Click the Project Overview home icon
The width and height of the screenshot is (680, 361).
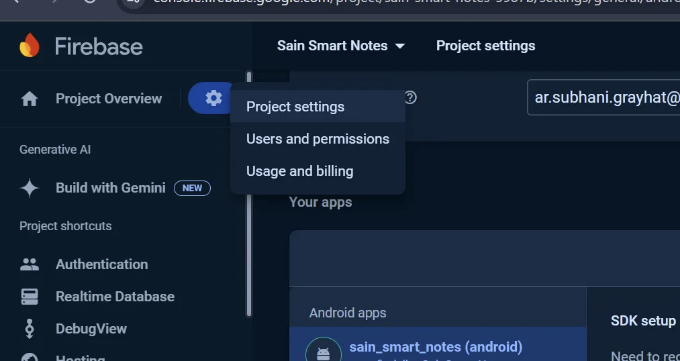click(x=29, y=99)
